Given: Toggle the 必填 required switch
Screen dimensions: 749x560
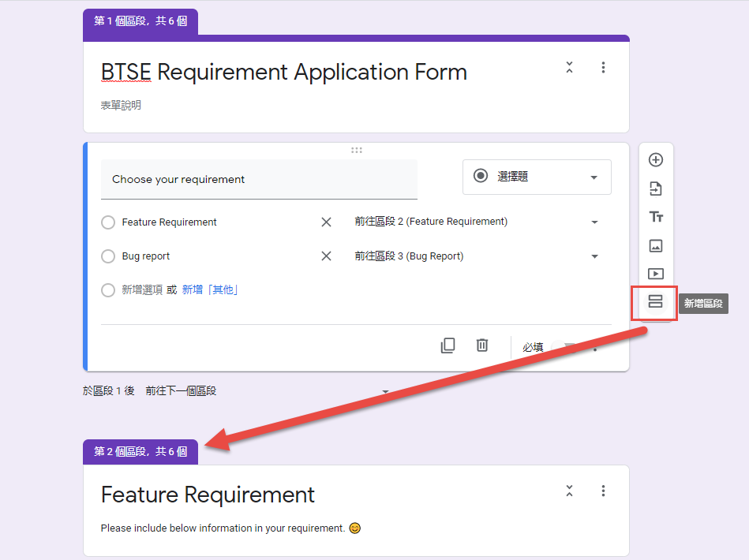Looking at the screenshot, I should [564, 347].
